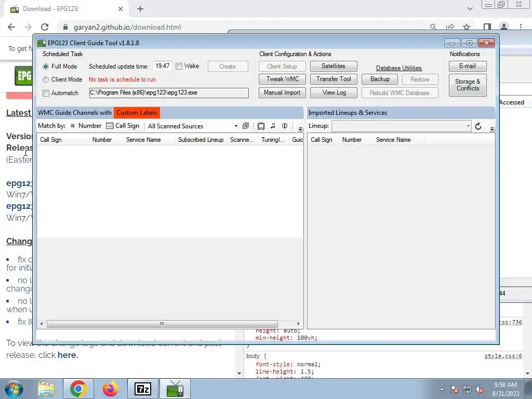The height and width of the screenshot is (399, 532).
Task: Open Chrome three-dot menu
Action: coord(521,27)
